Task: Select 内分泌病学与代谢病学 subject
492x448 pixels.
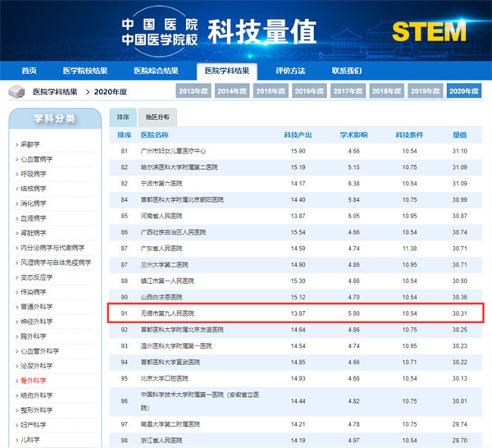Action: tap(52, 248)
